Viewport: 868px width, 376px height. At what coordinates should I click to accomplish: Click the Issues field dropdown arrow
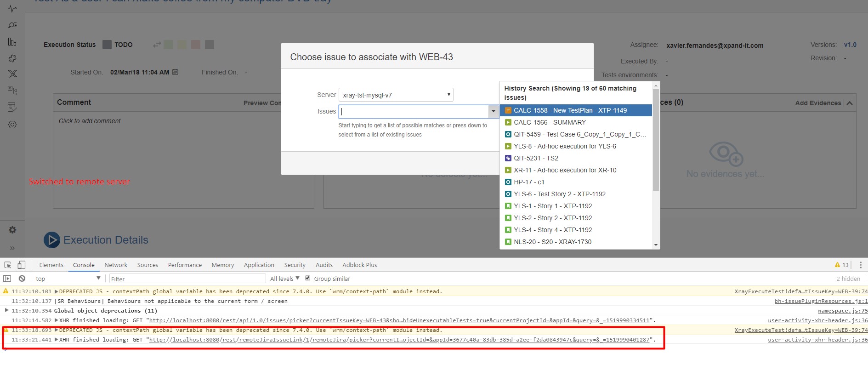493,111
